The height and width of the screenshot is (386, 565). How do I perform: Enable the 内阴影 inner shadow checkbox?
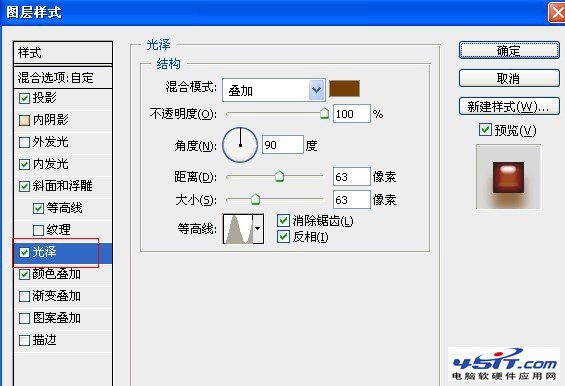[x=24, y=120]
